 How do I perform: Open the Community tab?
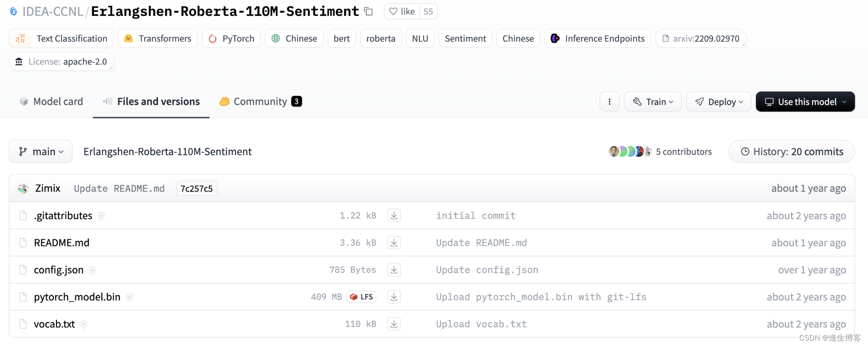tap(260, 102)
